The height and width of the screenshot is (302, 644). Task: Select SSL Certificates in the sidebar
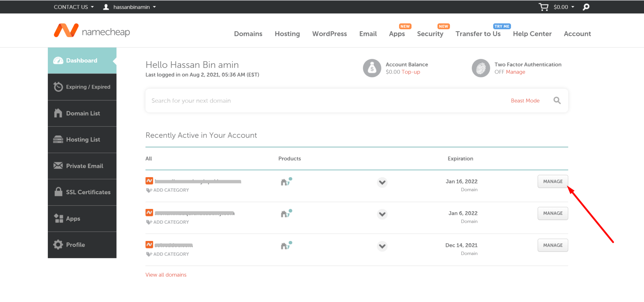pos(82,192)
